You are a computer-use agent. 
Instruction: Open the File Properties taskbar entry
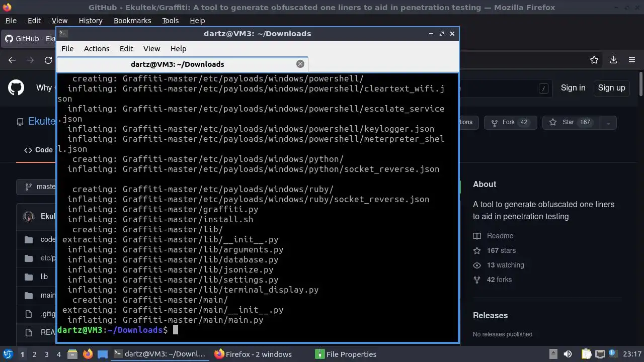(x=346, y=354)
